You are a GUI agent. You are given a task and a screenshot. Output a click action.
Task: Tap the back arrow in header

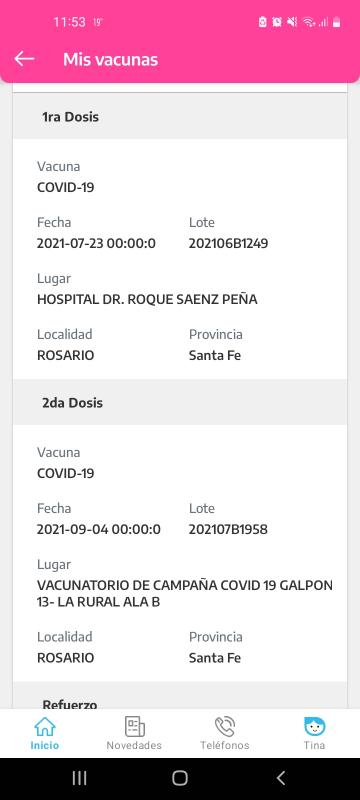[24, 59]
